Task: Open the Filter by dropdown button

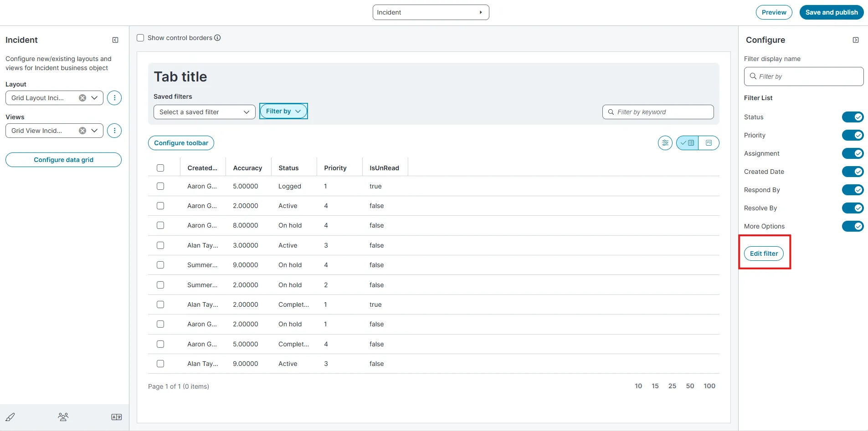Action: point(283,111)
